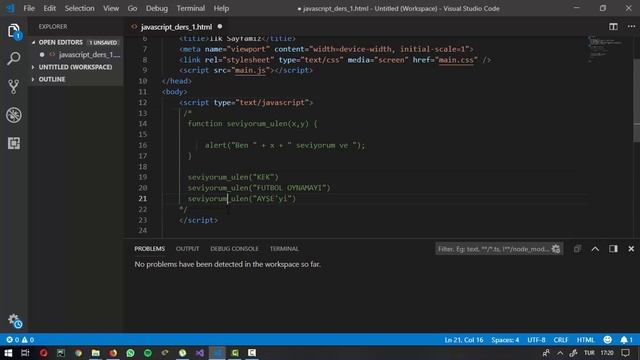Click the feedback smiley in status bar
This screenshot has height=360, width=640.
pyautogui.click(x=607, y=340)
